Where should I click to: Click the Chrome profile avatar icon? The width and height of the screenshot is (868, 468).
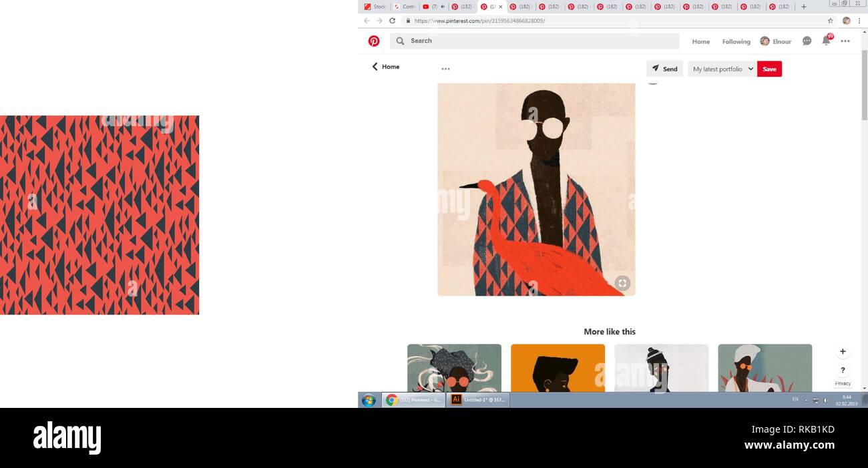click(847, 21)
